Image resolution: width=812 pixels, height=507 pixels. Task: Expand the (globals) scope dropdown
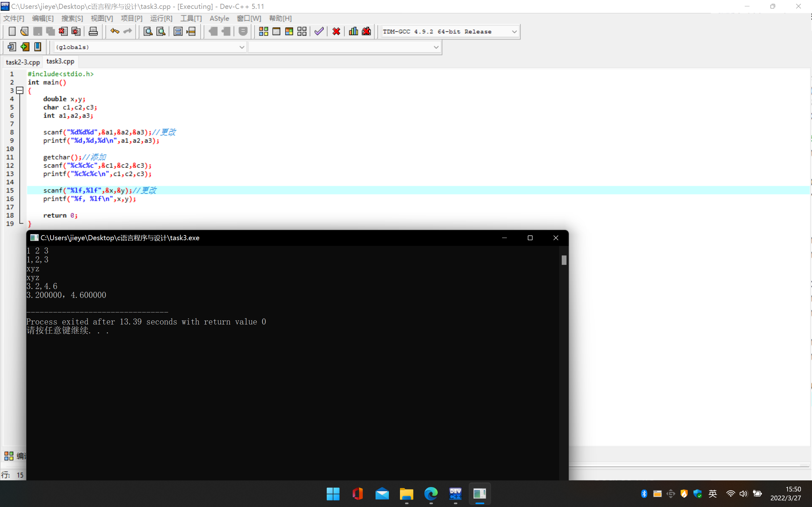pyautogui.click(x=242, y=47)
